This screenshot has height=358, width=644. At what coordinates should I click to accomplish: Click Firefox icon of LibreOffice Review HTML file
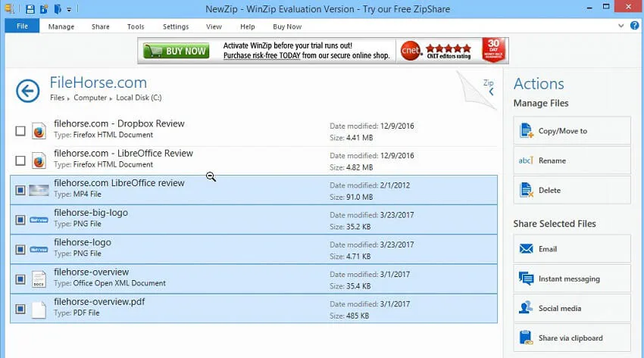39,160
